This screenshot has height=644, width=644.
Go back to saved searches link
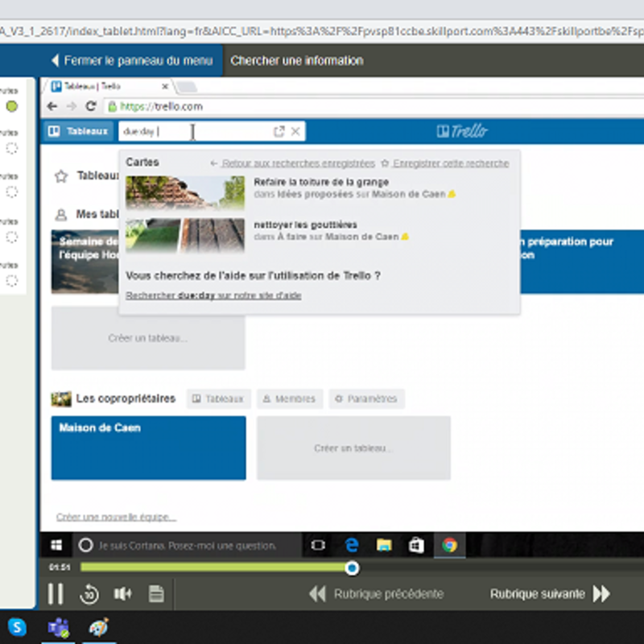point(293,163)
